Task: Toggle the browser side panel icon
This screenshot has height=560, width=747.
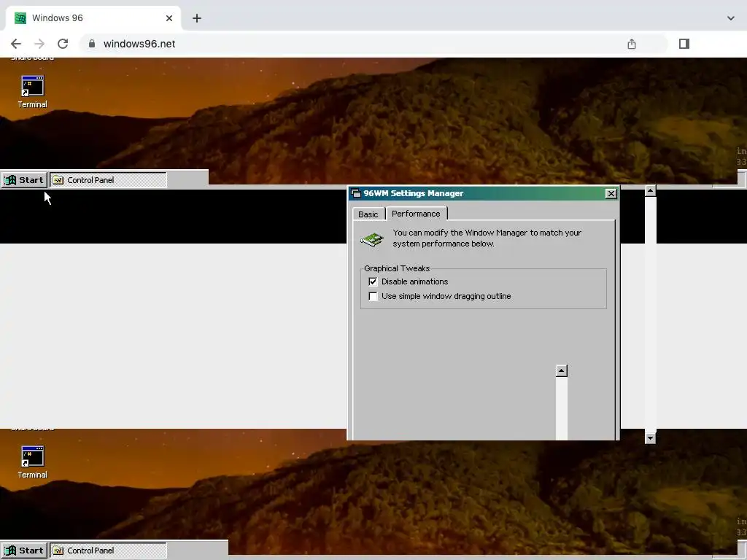Action: point(684,44)
